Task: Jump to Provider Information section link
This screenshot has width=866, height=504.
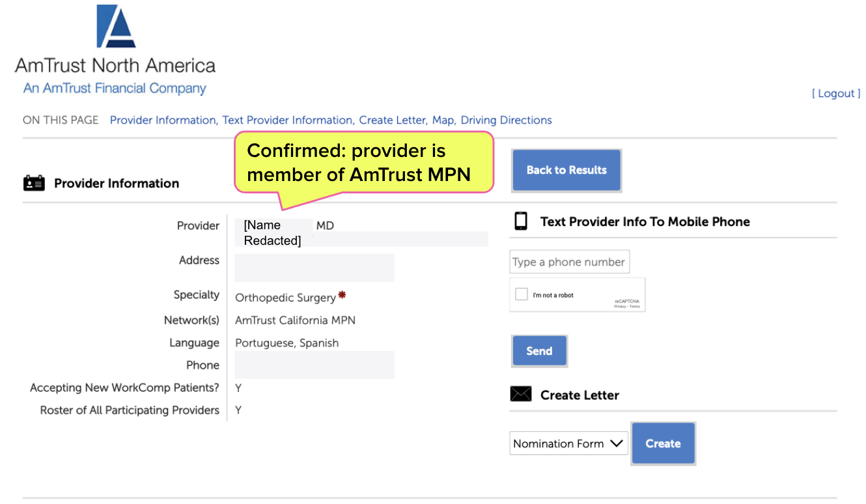Action: point(163,120)
